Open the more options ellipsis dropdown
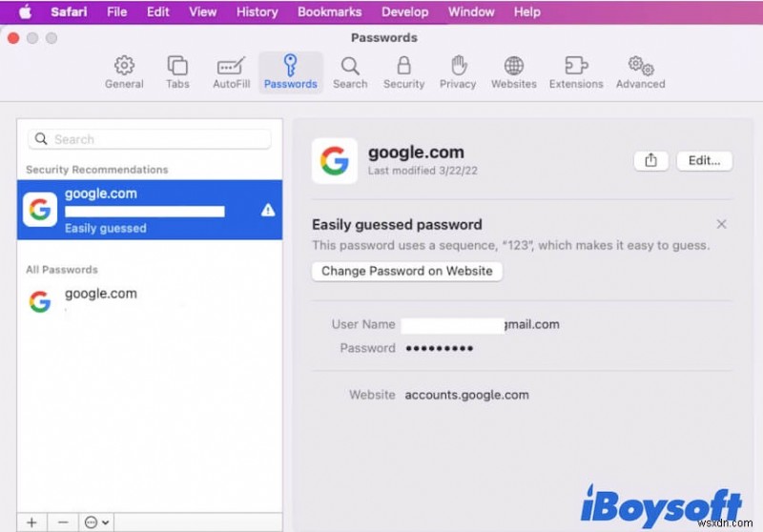 [x=96, y=522]
